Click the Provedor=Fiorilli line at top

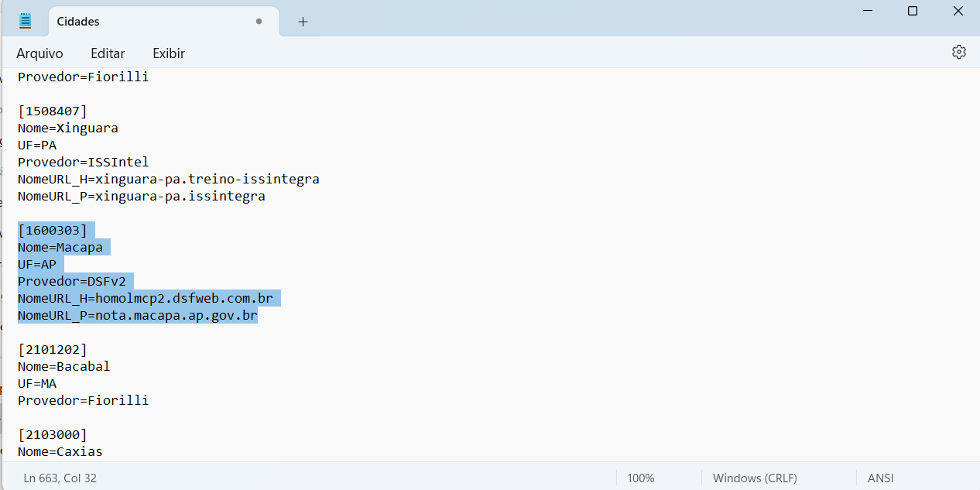(84, 77)
